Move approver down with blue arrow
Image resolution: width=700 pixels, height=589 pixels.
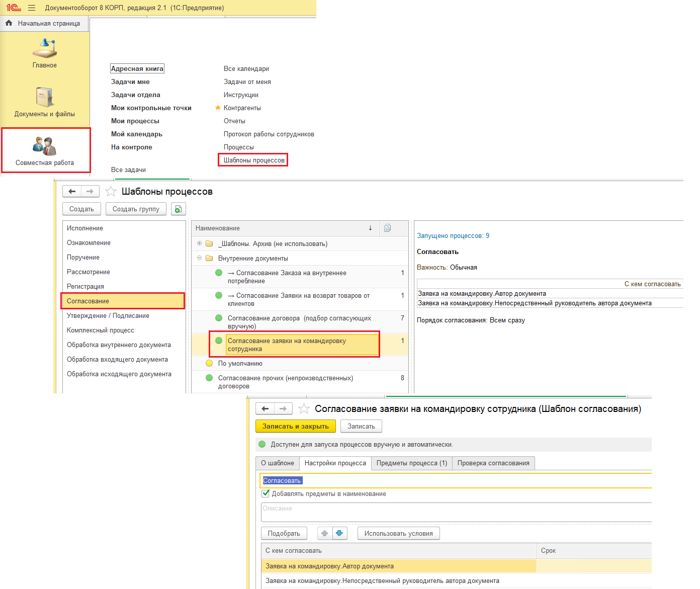point(339,533)
